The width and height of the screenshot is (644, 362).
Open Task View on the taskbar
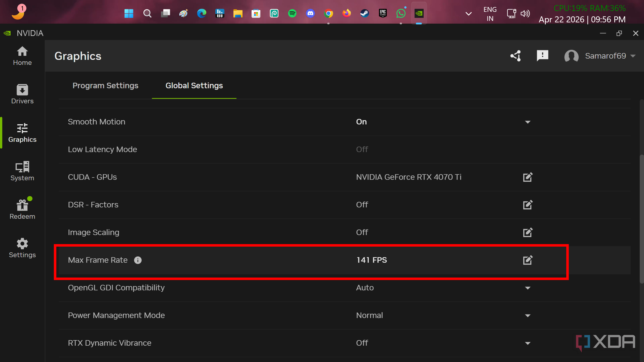(165, 13)
